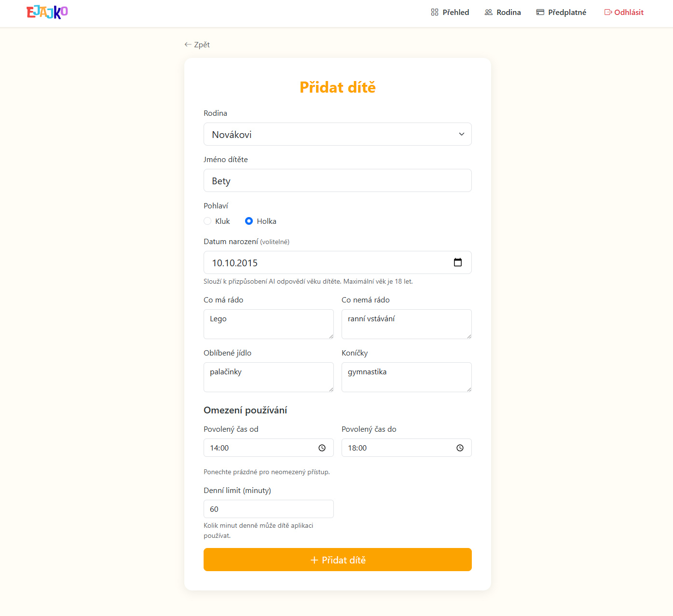Image resolution: width=673 pixels, height=616 pixels.
Task: Click clock icon in Povolený čas od
Action: (x=322, y=448)
